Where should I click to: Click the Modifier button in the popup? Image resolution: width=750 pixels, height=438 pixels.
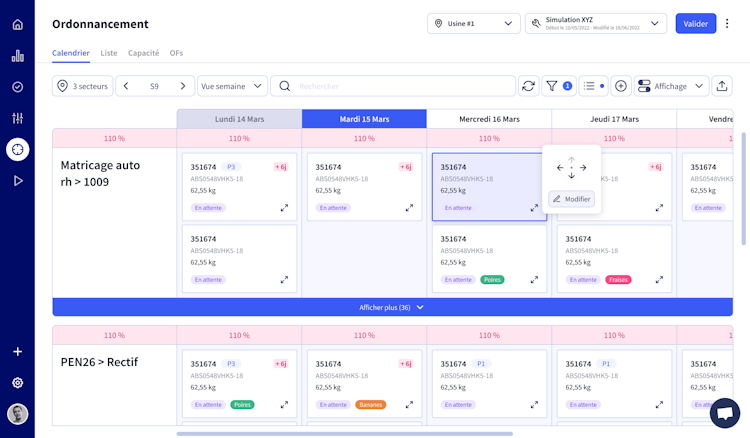[x=572, y=199]
